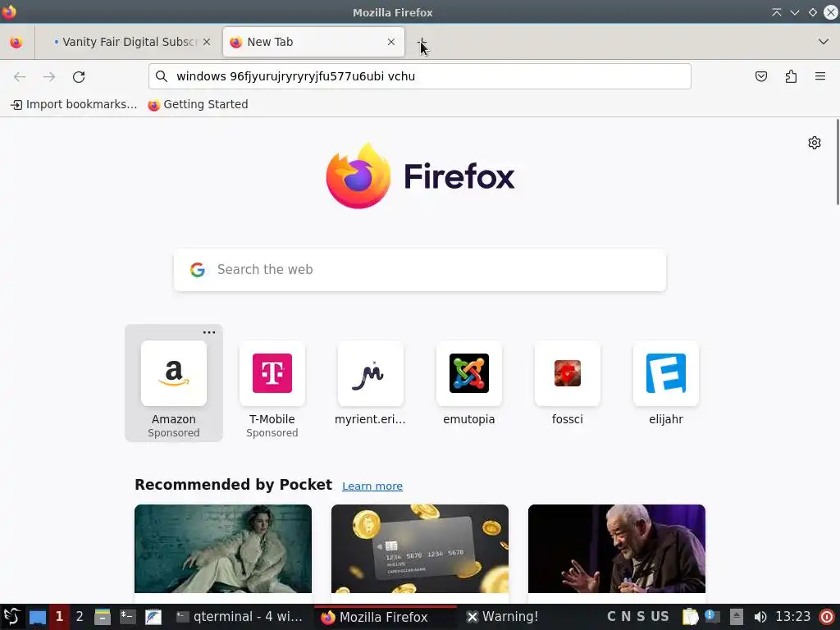
Task: Open the Amazon sponsored shortcut
Action: point(174,383)
